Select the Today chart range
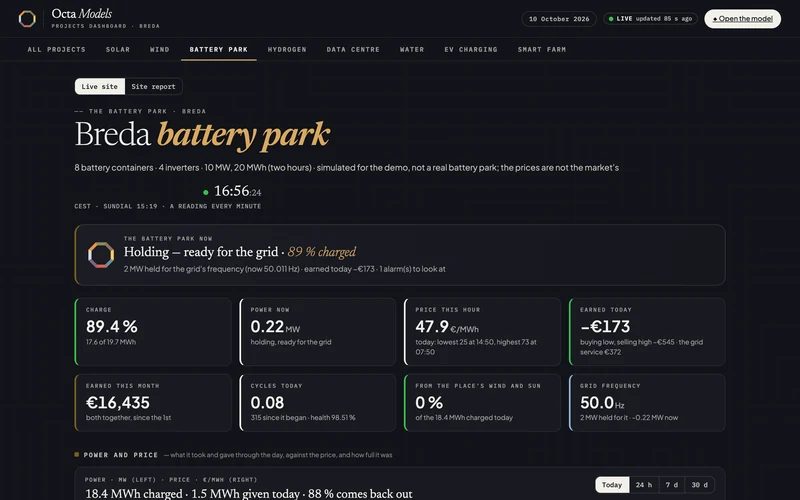Image resolution: width=800 pixels, height=500 pixels. pyautogui.click(x=612, y=485)
